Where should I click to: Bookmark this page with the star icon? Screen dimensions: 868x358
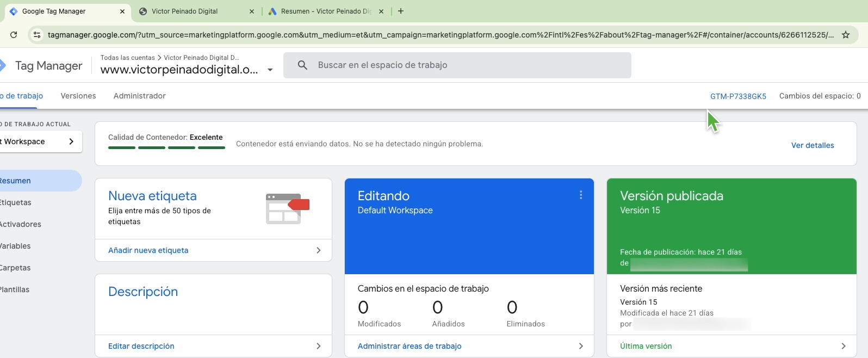846,35
